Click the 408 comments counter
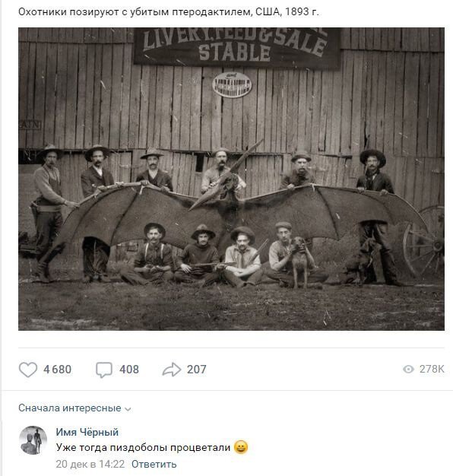Viewport: 453px width, 476px height. point(129,370)
